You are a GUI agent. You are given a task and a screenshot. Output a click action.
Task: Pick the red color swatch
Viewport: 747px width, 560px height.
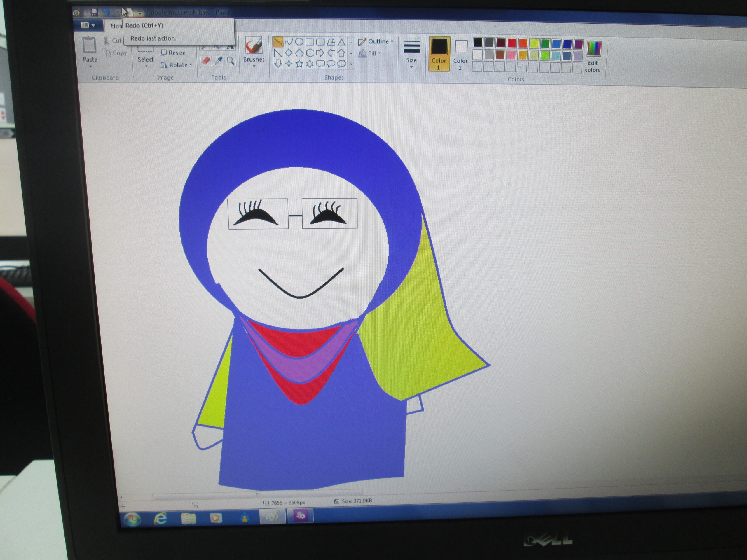coord(512,43)
